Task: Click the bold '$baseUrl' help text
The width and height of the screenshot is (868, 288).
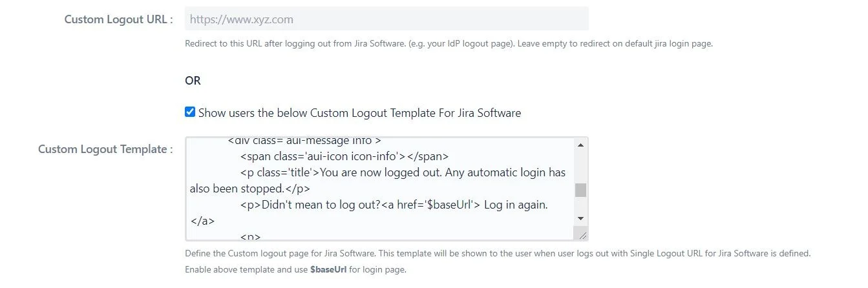Action: point(328,269)
